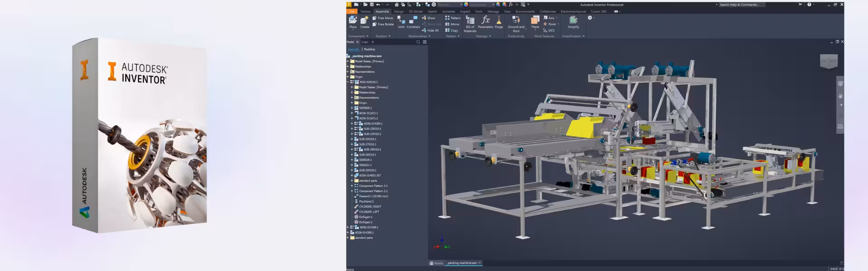Open the browser panel hamburger menu

click(x=425, y=42)
